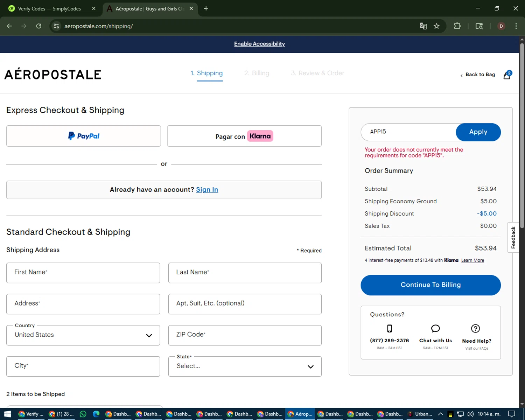Open the shopping bag icon with 2 items
Viewport: 525px width, 420px height.
(x=507, y=75)
